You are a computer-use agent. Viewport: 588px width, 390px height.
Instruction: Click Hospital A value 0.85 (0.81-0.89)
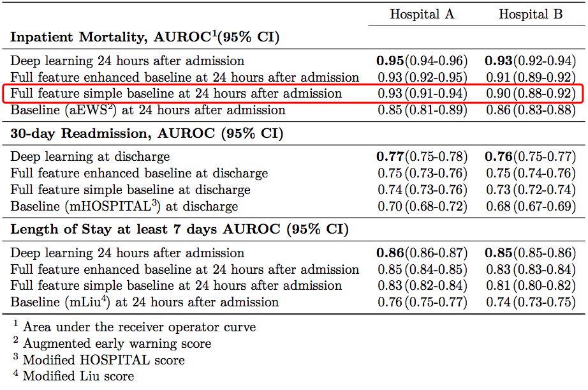pyautogui.click(x=422, y=110)
